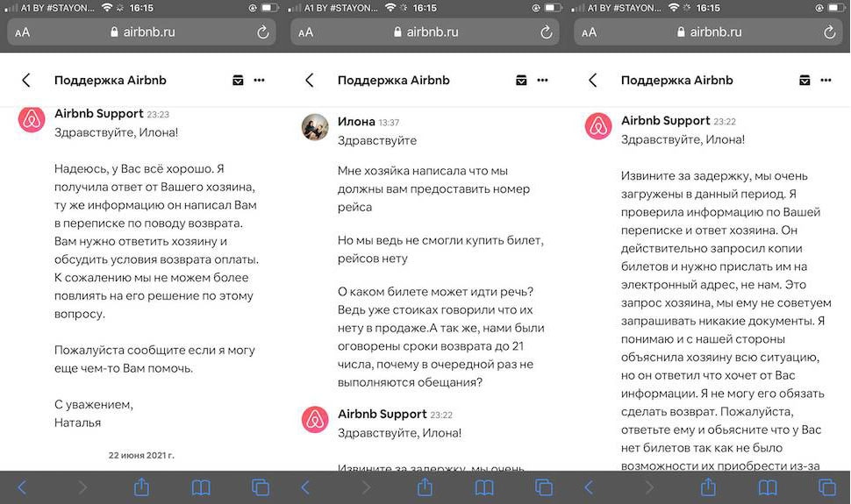Open the Safari tabs overview in the left screenshot
Image resolution: width=851 pixels, height=504 pixels.
click(261, 487)
